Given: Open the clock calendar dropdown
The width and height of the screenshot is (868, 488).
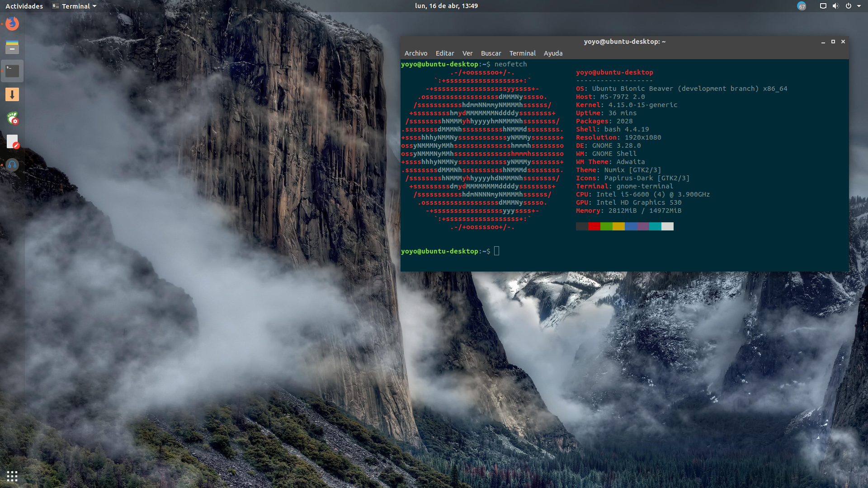Looking at the screenshot, I should [446, 6].
